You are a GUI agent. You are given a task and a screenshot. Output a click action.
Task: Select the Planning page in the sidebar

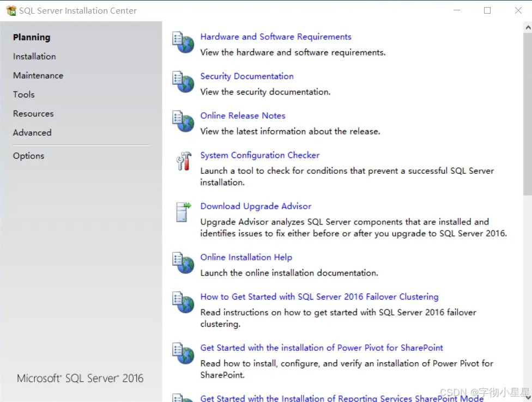tap(32, 37)
